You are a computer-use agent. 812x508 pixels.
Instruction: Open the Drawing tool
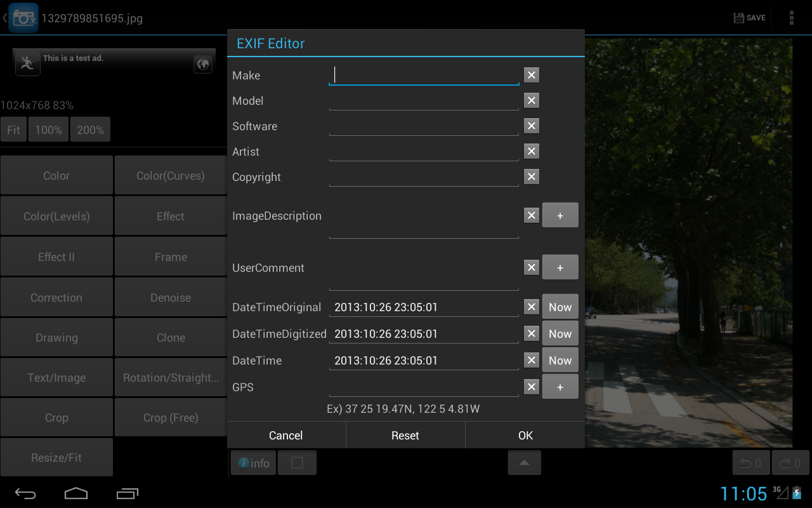click(56, 337)
